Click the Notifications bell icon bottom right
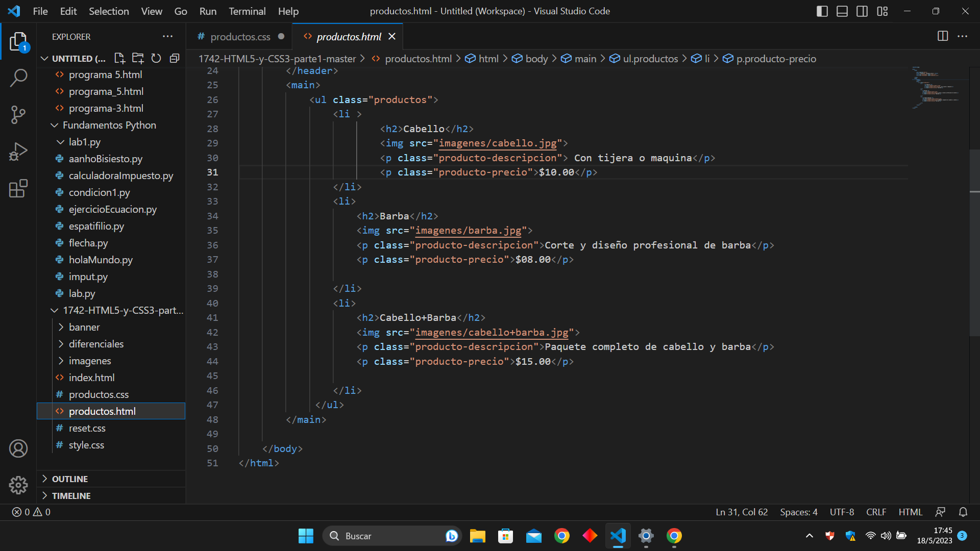 (x=963, y=513)
